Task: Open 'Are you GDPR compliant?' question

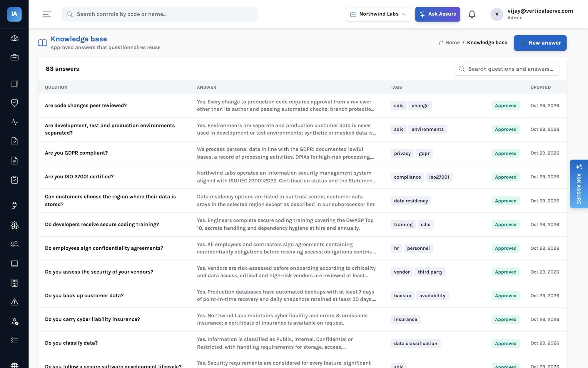Action: 76,153
